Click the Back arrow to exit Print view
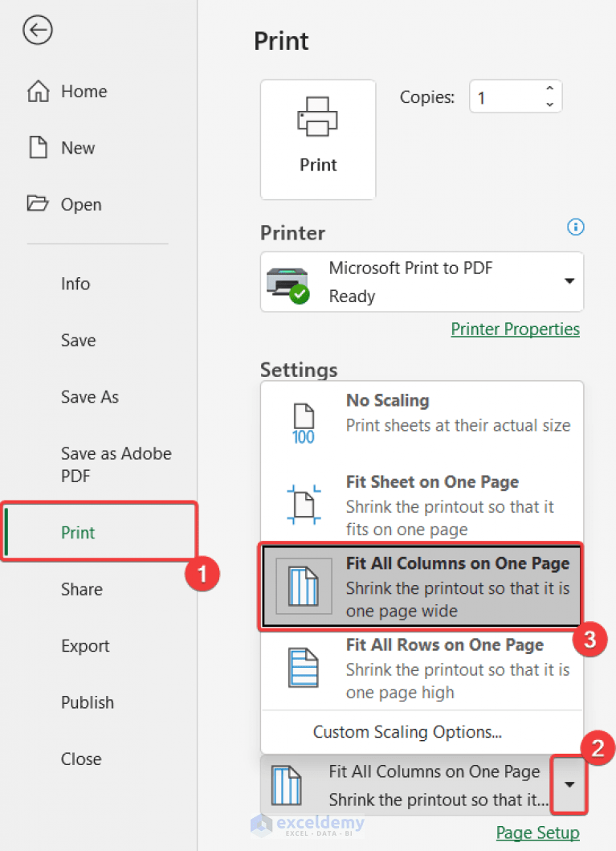The image size is (616, 851). tap(38, 31)
